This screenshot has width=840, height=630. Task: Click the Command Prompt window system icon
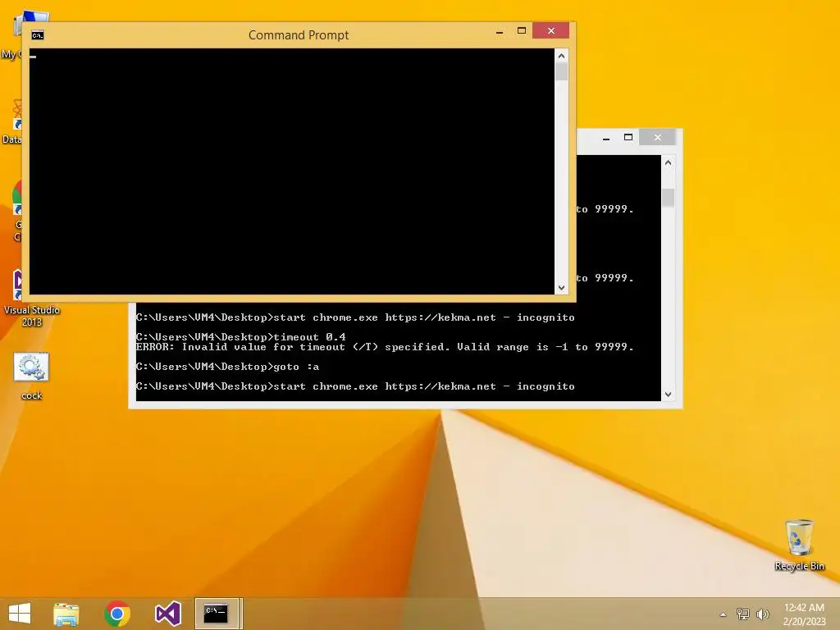click(x=38, y=35)
